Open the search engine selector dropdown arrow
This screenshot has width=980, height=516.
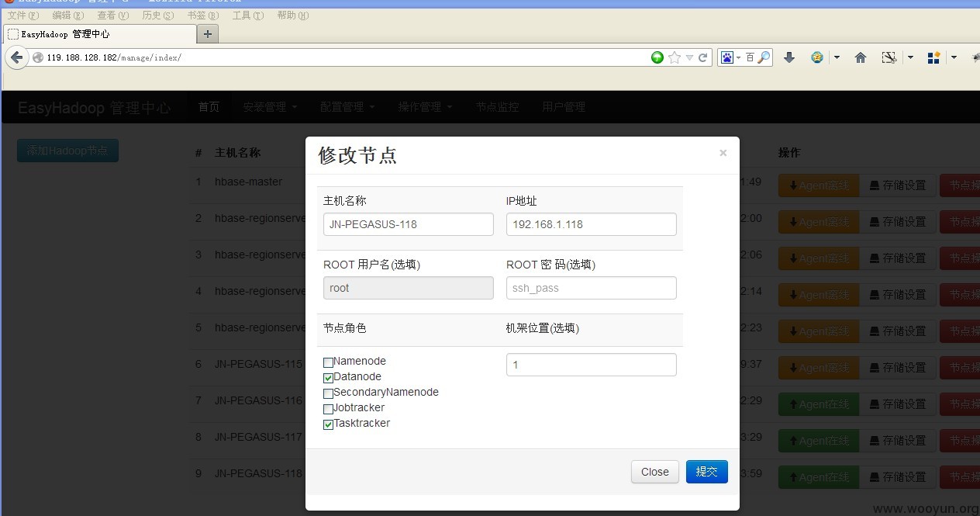click(x=739, y=58)
